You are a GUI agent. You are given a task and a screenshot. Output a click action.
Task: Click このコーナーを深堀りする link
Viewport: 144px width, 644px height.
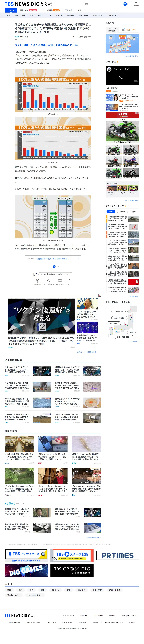[x=87, y=352]
